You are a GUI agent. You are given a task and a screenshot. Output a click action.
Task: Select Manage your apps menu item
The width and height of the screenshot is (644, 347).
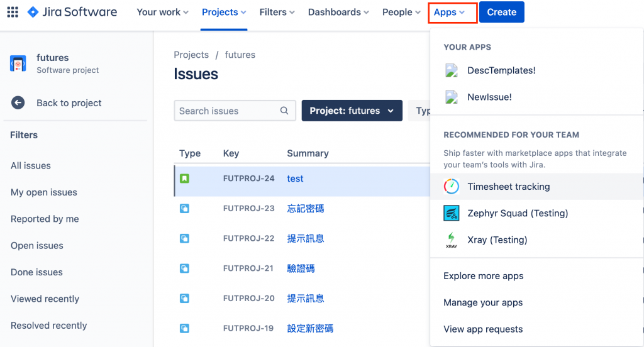click(x=483, y=302)
